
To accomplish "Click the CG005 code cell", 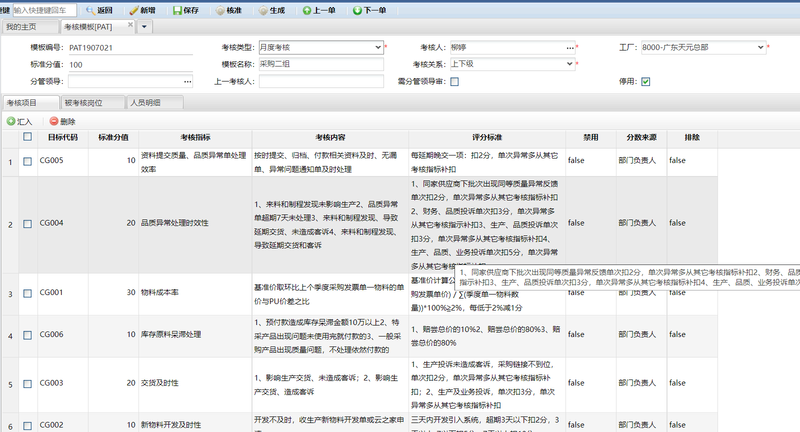I will tap(63, 160).
